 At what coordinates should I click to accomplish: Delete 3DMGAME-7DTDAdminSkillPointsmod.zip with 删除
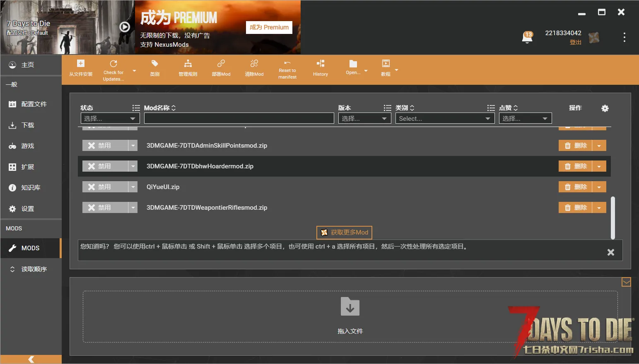click(x=576, y=146)
